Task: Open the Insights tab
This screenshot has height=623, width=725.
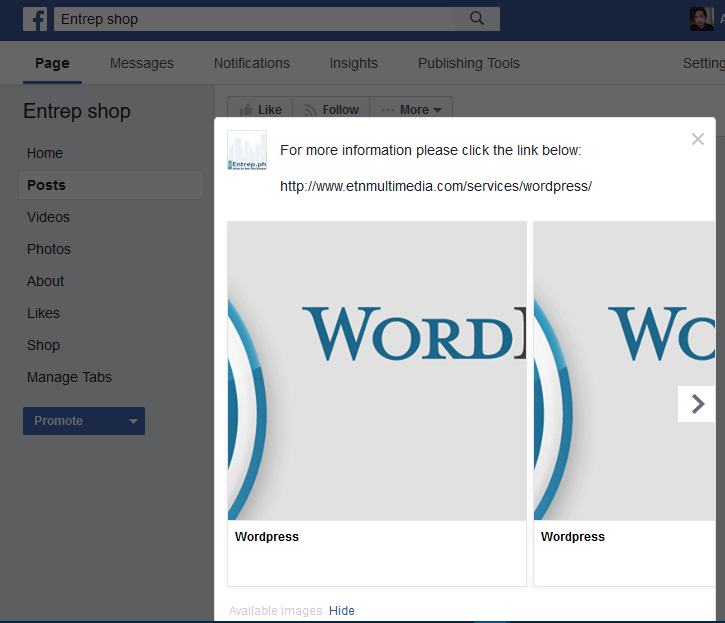Action: (x=353, y=63)
